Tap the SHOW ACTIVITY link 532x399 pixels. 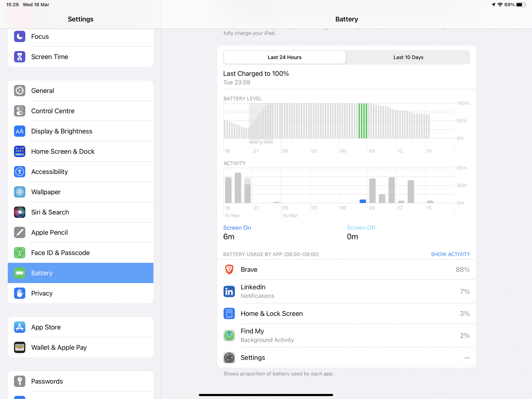pos(450,254)
